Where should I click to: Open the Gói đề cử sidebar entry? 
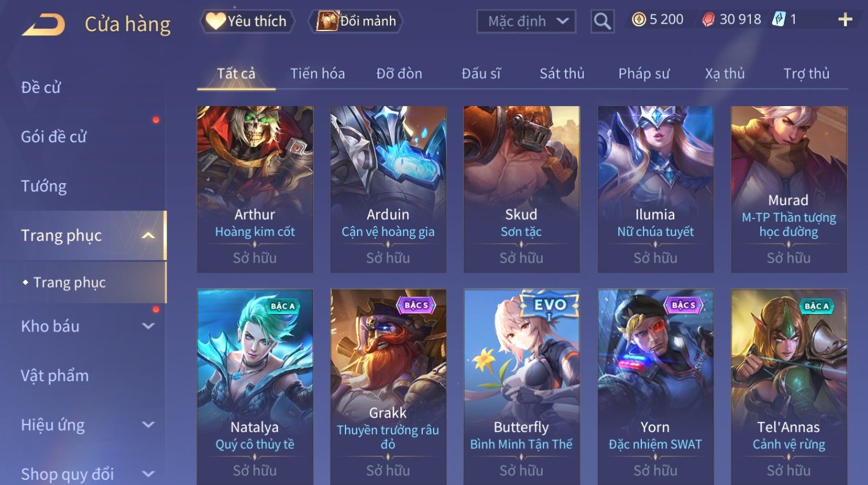[x=54, y=137]
